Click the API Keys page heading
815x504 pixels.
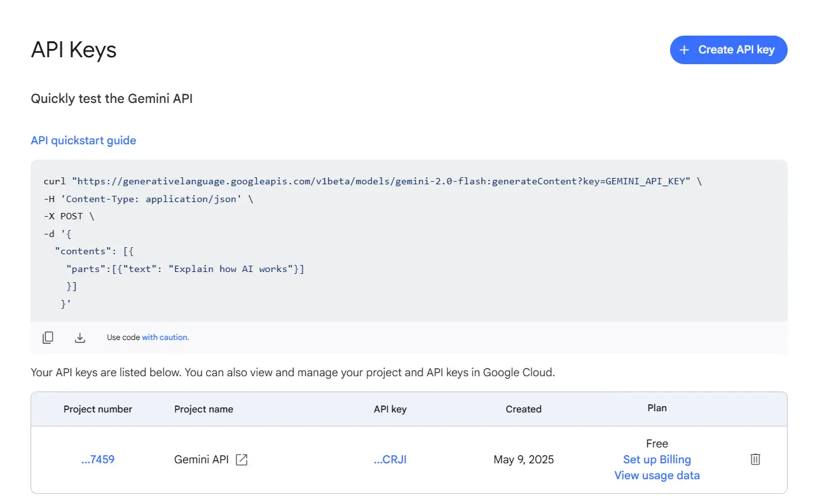tap(74, 50)
